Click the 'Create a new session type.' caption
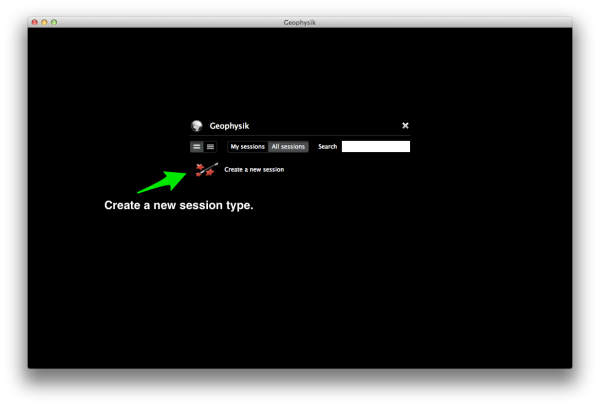This screenshot has width=600, height=407. [179, 206]
